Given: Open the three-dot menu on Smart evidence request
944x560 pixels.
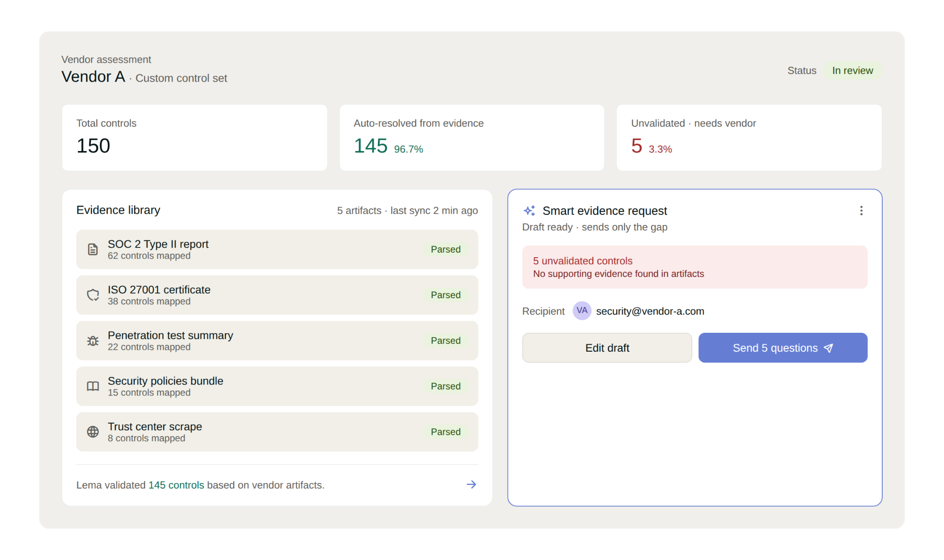Looking at the screenshot, I should (x=861, y=211).
